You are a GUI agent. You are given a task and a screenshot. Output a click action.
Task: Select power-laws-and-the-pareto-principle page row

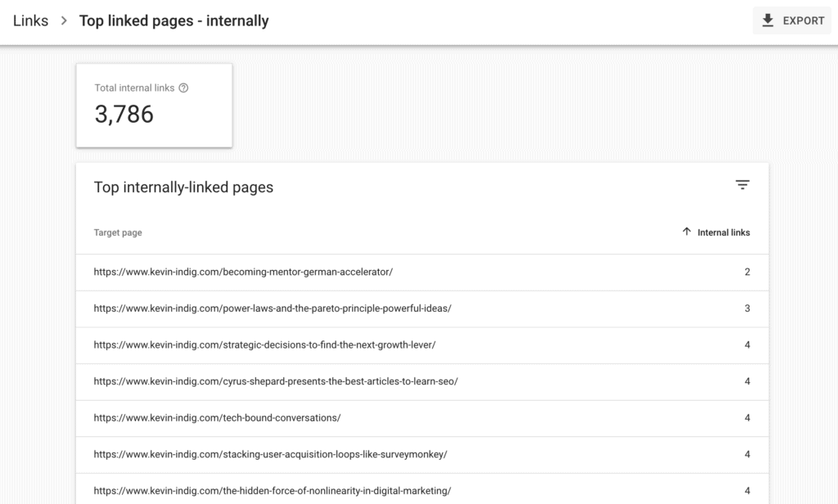click(x=273, y=308)
